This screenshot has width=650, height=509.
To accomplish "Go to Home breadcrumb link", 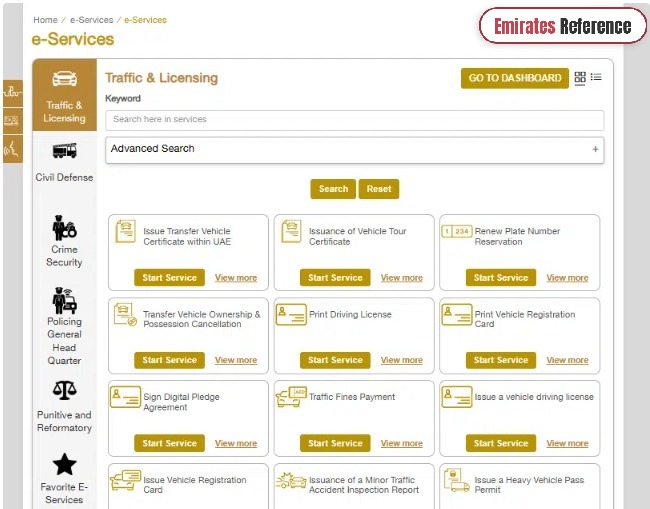I will [46, 20].
